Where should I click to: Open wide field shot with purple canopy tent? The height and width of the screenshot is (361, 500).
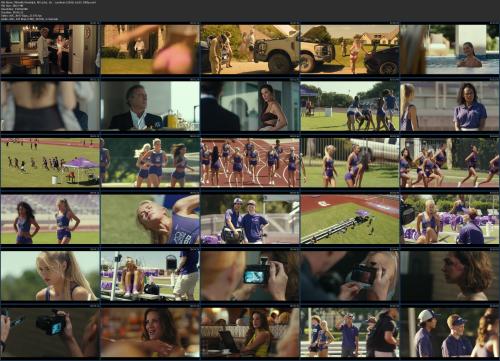pyautogui.click(x=50, y=163)
